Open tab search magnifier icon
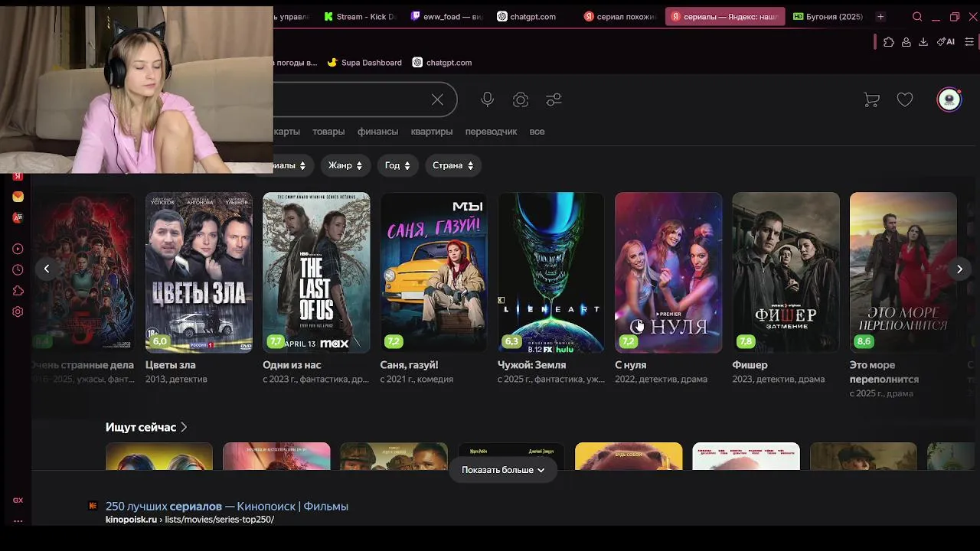The height and width of the screenshot is (551, 980). tap(917, 17)
